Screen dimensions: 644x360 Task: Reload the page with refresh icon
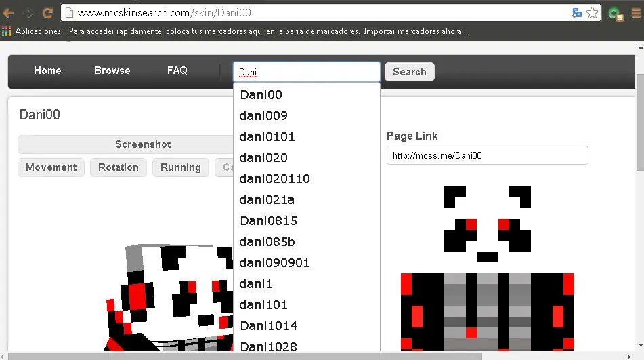click(47, 13)
